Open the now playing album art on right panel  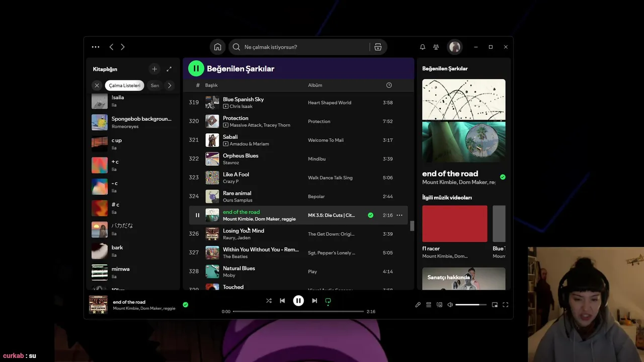tap(464, 121)
